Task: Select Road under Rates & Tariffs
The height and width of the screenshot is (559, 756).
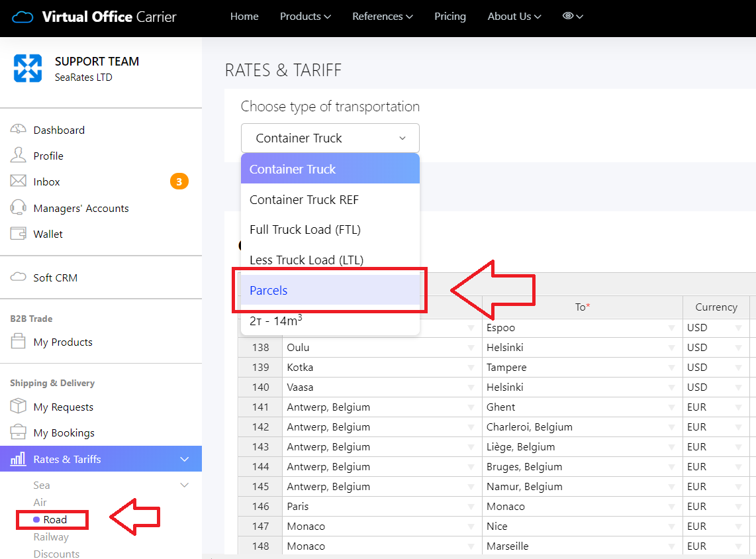Action: [x=55, y=519]
